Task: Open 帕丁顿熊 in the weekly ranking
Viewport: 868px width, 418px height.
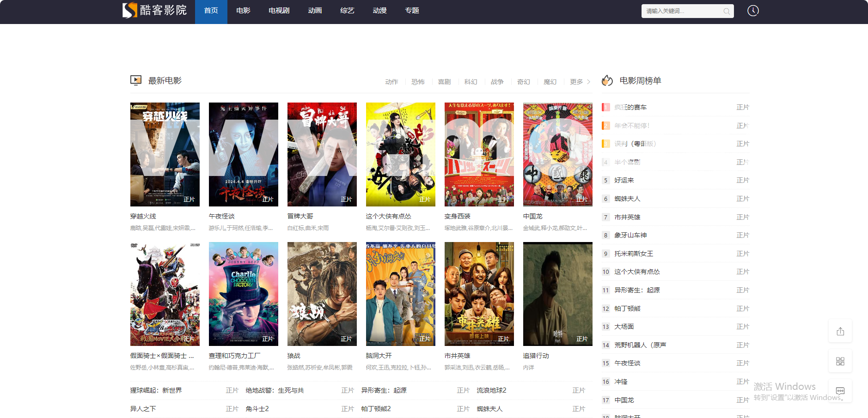Action: tap(627, 309)
